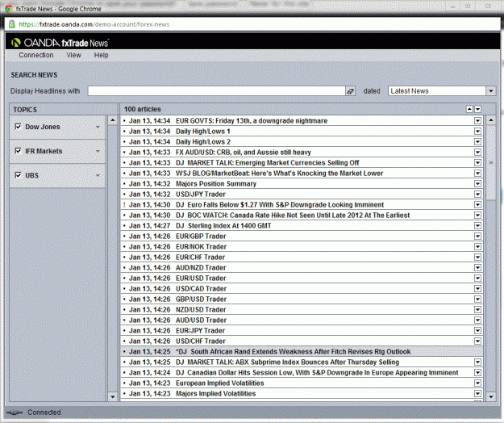Expand the BOC WATCH Canada Rate article
This screenshot has height=423, width=504.
477,216
